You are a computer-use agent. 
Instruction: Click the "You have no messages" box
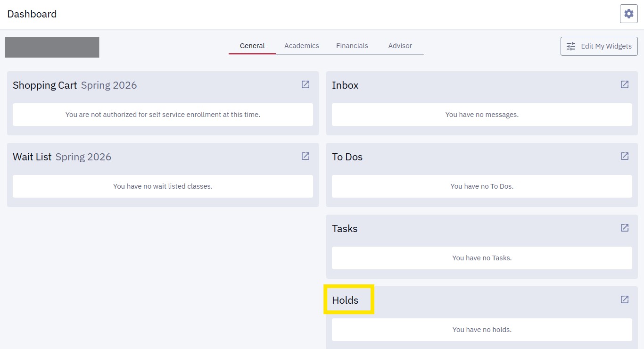pos(482,115)
